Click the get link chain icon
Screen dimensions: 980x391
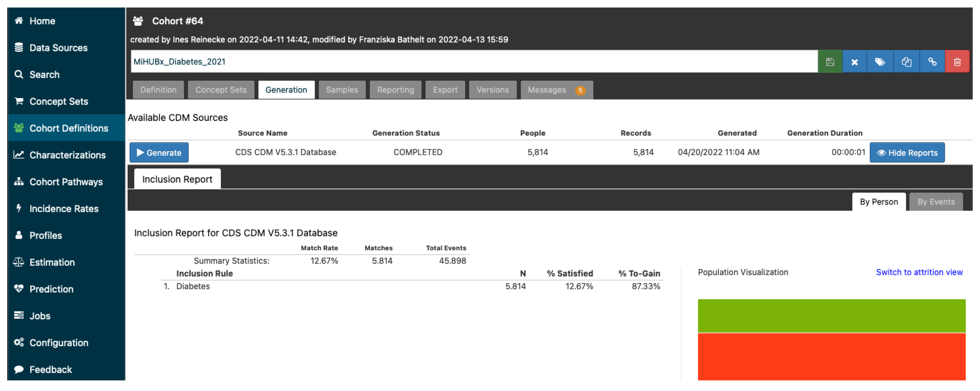pyautogui.click(x=932, y=62)
